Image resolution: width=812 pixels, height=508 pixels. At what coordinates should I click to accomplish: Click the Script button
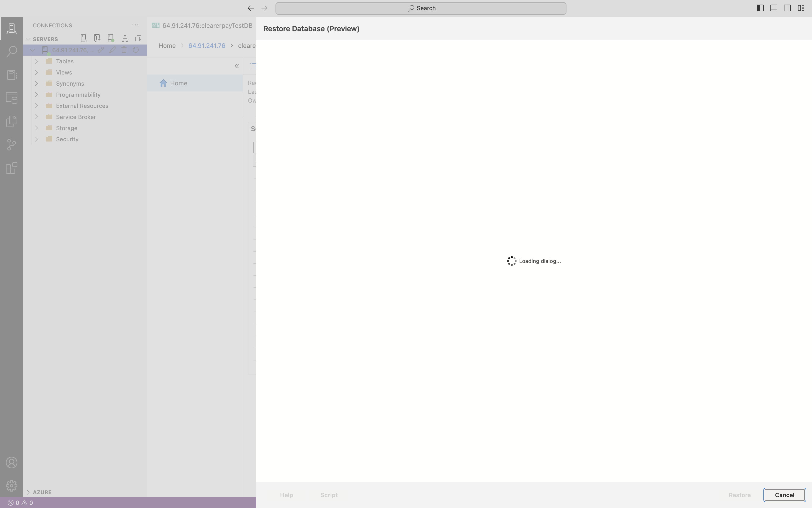(x=329, y=495)
